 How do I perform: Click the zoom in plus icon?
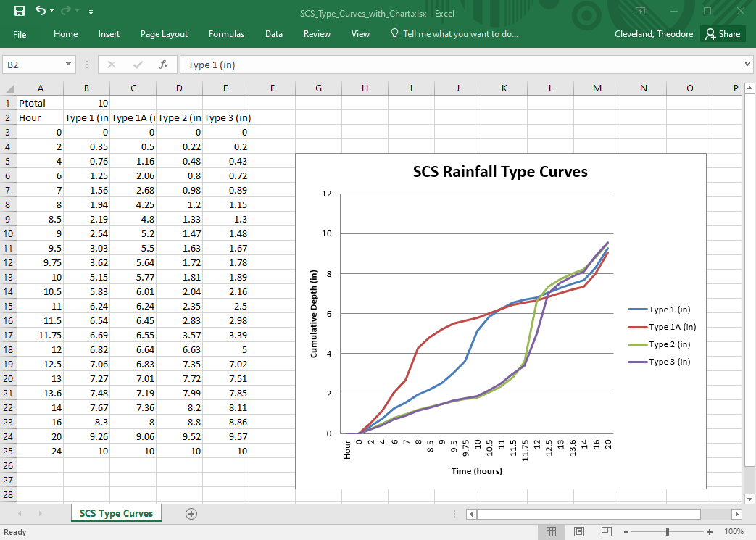click(x=709, y=532)
